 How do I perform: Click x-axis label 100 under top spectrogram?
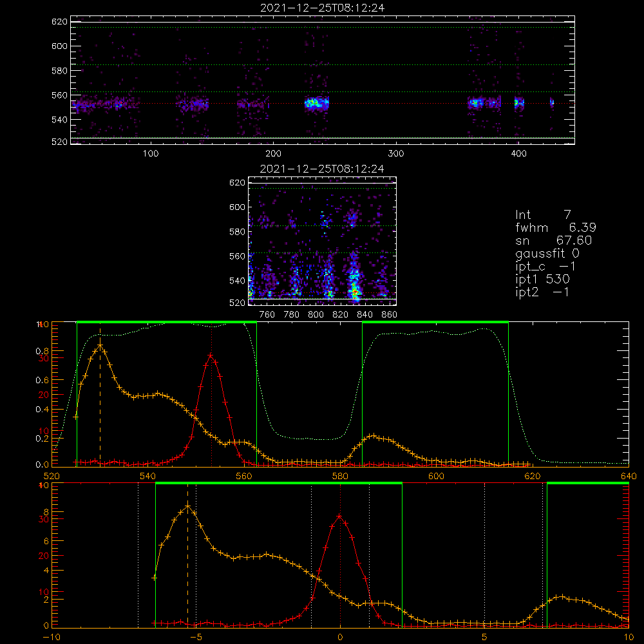click(151, 154)
